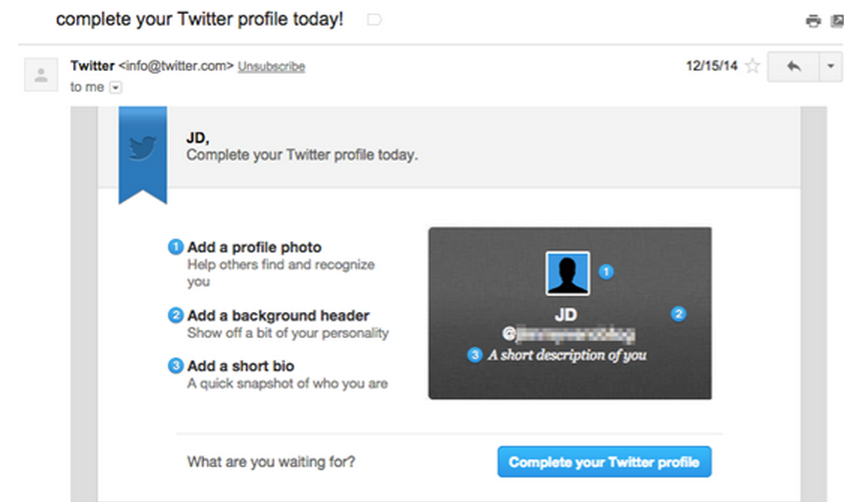Image resolution: width=844 pixels, height=502 pixels.
Task: Open the more options dropdown beside reply
Action: [830, 66]
